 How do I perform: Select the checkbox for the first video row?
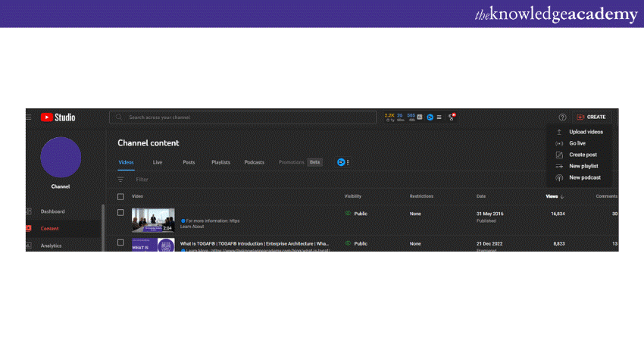[x=120, y=213]
